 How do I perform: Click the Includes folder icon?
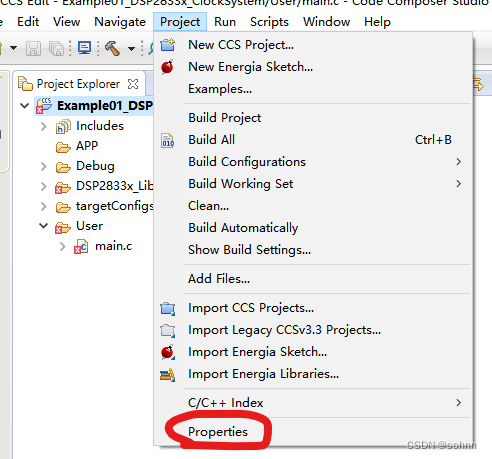pos(63,126)
